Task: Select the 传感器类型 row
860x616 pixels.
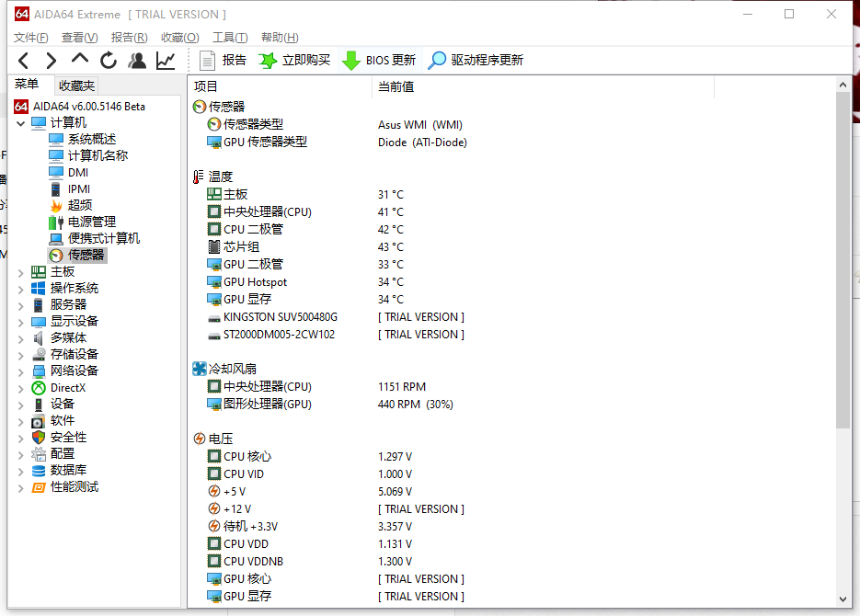Action: click(x=511, y=124)
